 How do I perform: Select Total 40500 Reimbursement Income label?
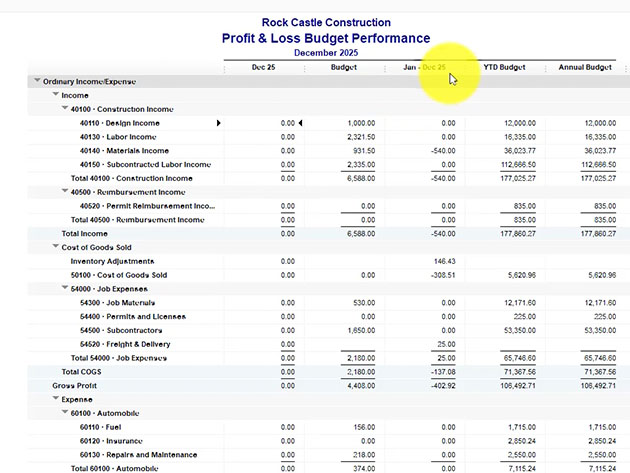[x=138, y=220]
